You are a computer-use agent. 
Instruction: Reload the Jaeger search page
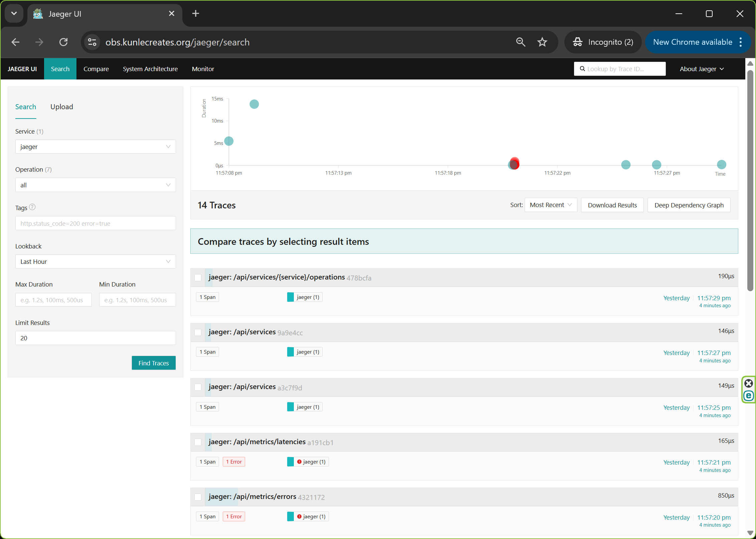[x=63, y=42]
